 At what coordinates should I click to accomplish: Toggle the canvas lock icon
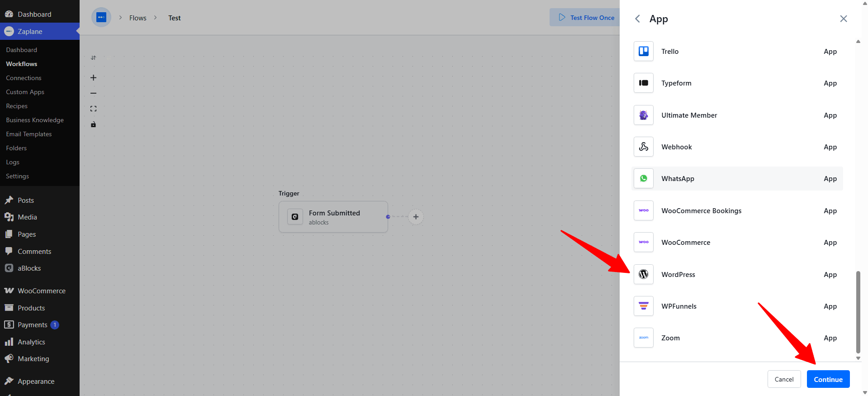[93, 124]
